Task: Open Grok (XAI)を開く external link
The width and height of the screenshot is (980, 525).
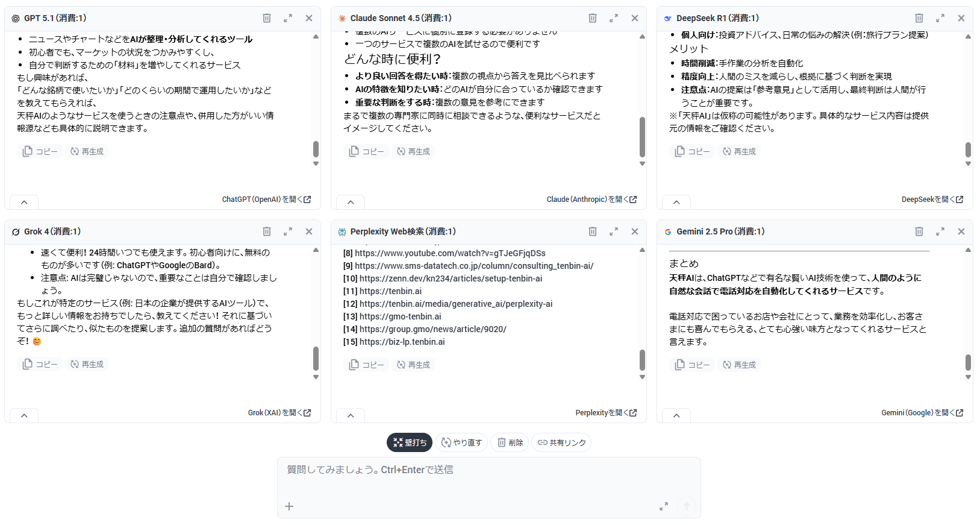Action: [x=279, y=413]
